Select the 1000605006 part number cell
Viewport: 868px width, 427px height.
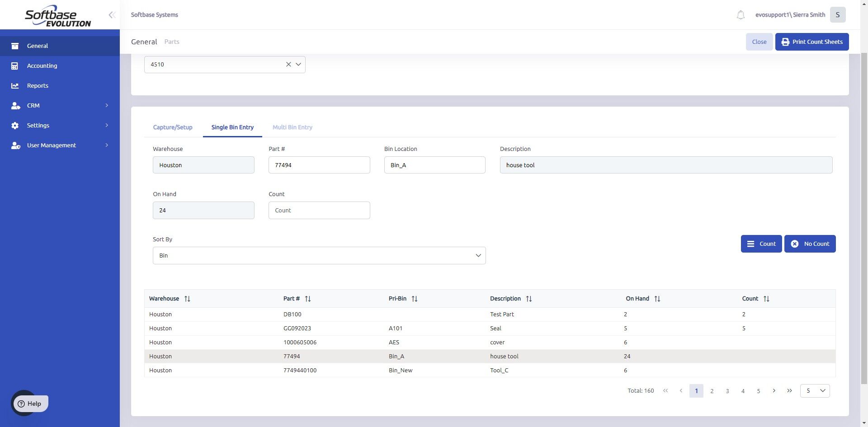[300, 343]
